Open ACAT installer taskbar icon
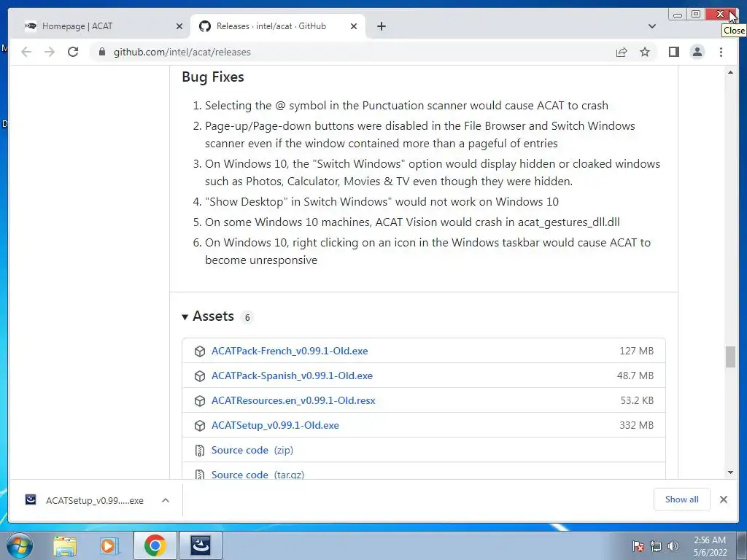The image size is (747, 560). click(x=200, y=545)
